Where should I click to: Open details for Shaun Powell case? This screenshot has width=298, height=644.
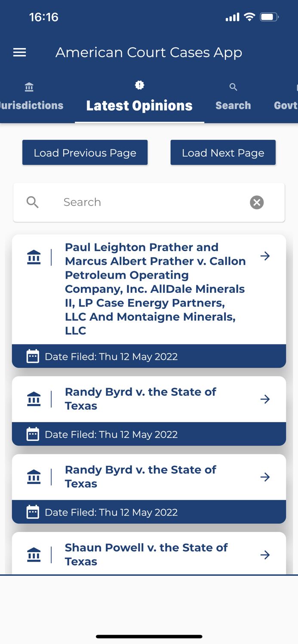[265, 555]
